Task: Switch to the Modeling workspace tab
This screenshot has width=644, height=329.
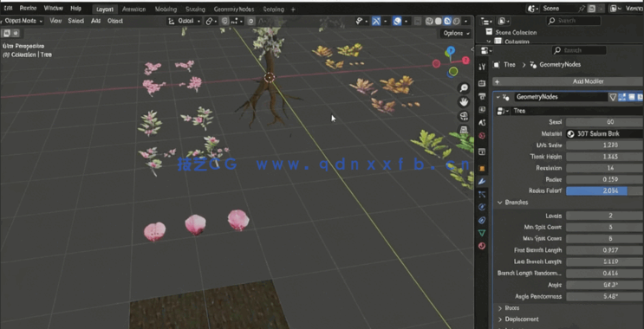Action: pos(166,9)
